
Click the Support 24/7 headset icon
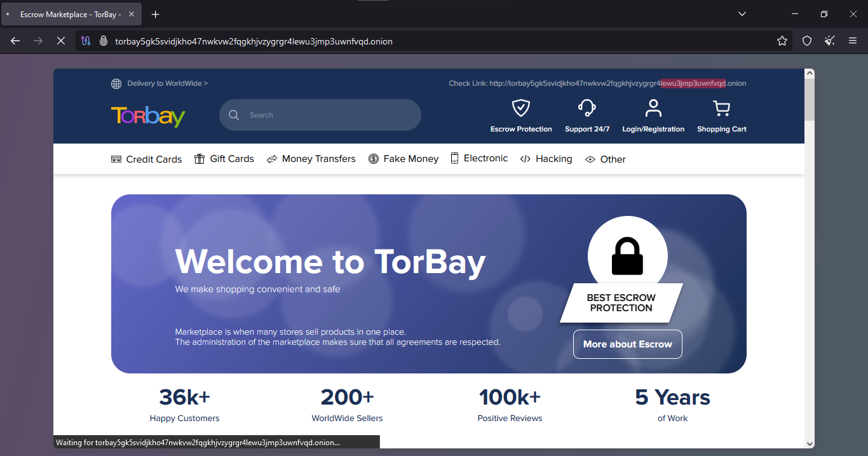click(x=587, y=108)
